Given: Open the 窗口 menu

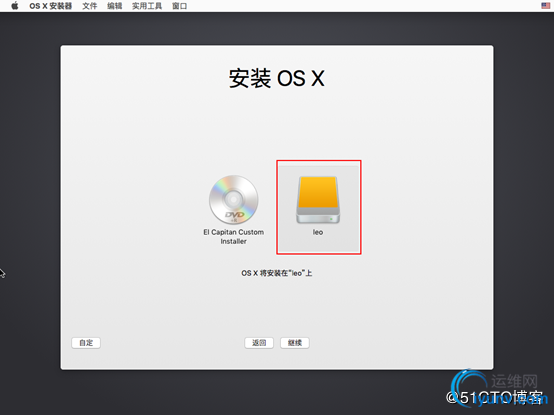Looking at the screenshot, I should (x=179, y=6).
